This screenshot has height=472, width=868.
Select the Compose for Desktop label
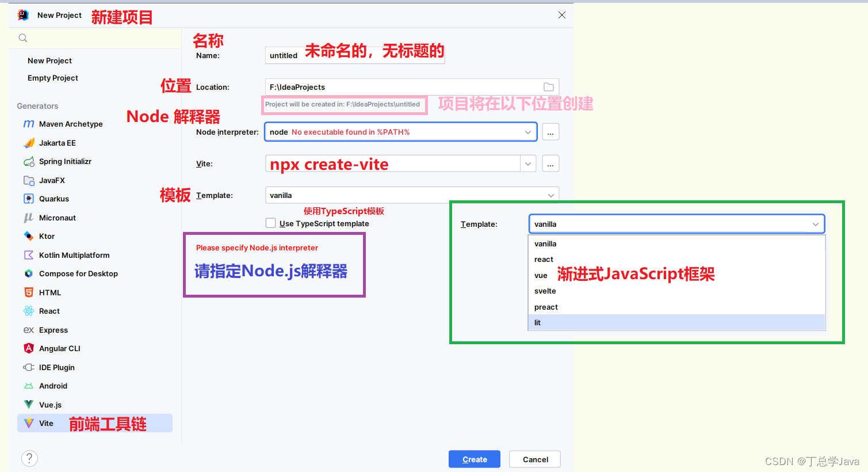[78, 273]
